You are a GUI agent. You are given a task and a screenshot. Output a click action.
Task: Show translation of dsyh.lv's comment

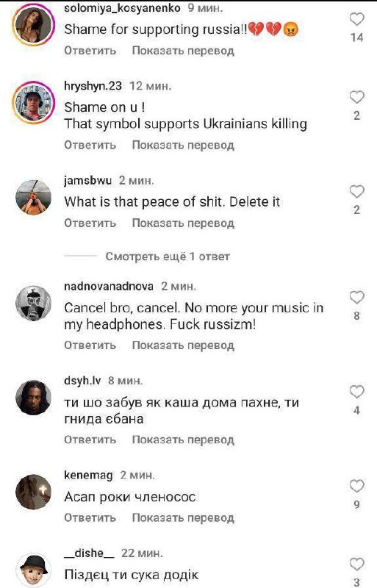(183, 440)
